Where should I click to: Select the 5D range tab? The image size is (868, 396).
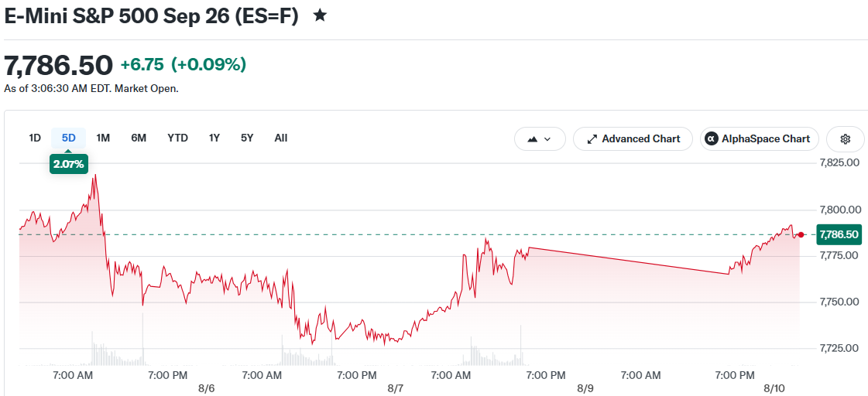pos(69,138)
